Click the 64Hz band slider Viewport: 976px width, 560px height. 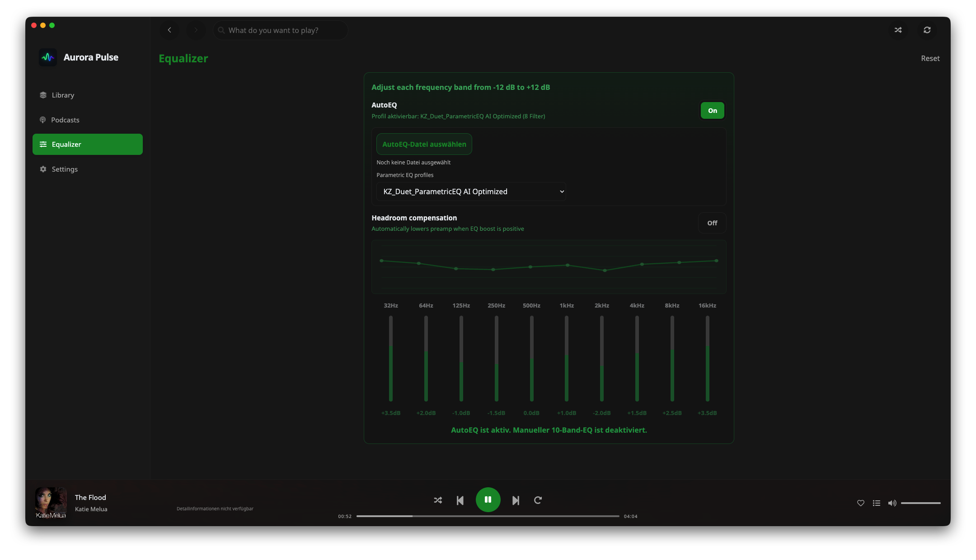click(426, 359)
